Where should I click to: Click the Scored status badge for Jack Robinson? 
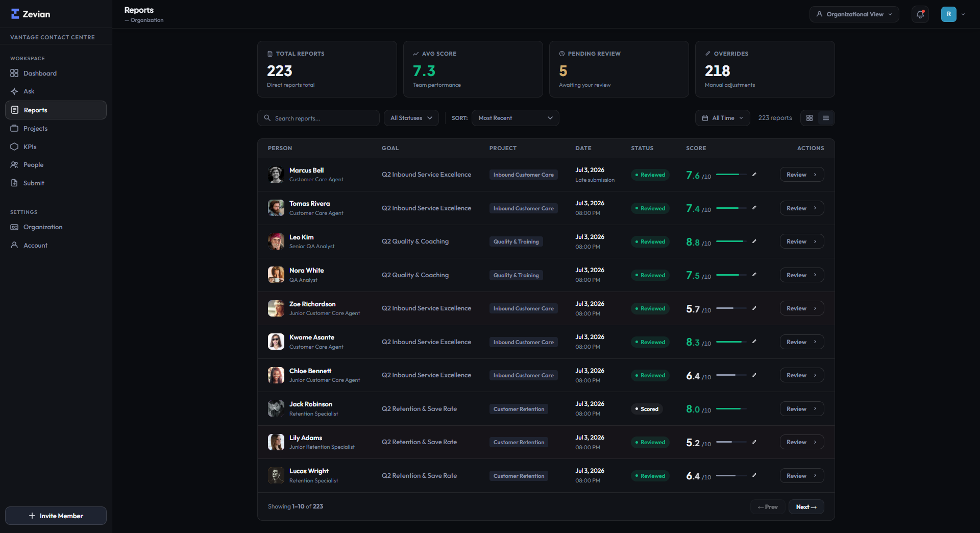(647, 409)
